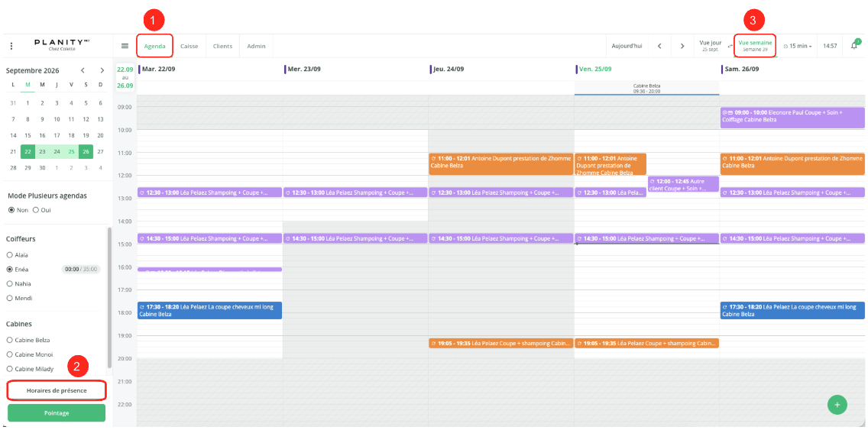Viewport: 868px width, 430px height.
Task: Open Jeu. 24/09 day header
Action: (x=448, y=70)
